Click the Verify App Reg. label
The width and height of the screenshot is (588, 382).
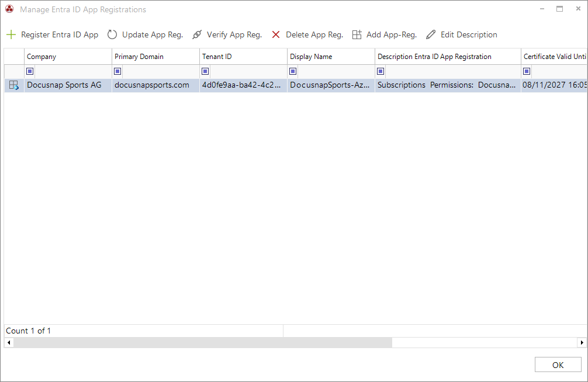(234, 35)
